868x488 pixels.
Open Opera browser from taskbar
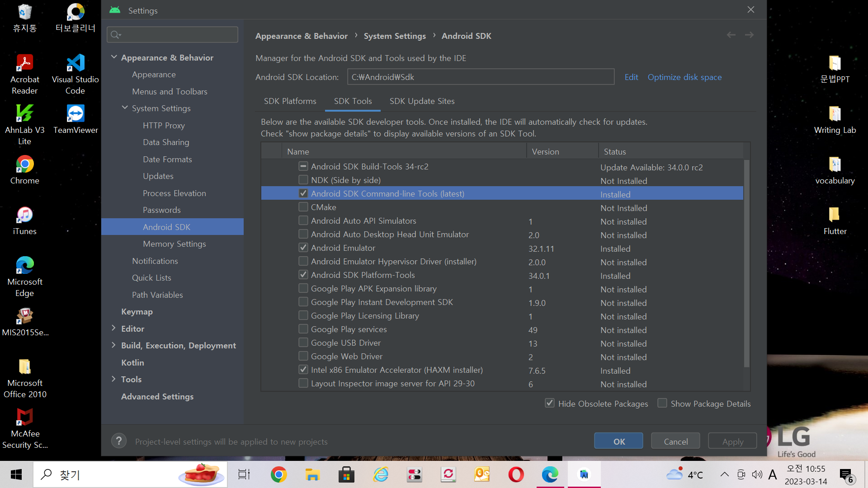click(x=516, y=474)
